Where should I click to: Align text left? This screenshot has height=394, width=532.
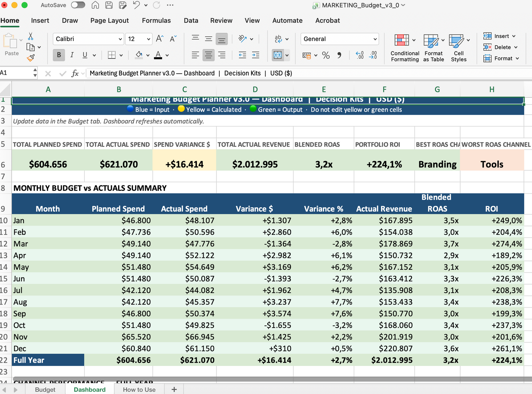(x=195, y=55)
